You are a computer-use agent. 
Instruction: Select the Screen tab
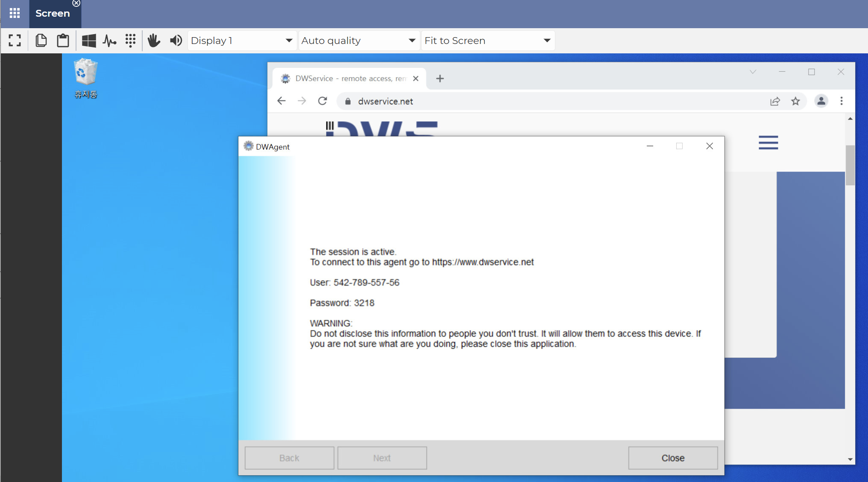53,13
